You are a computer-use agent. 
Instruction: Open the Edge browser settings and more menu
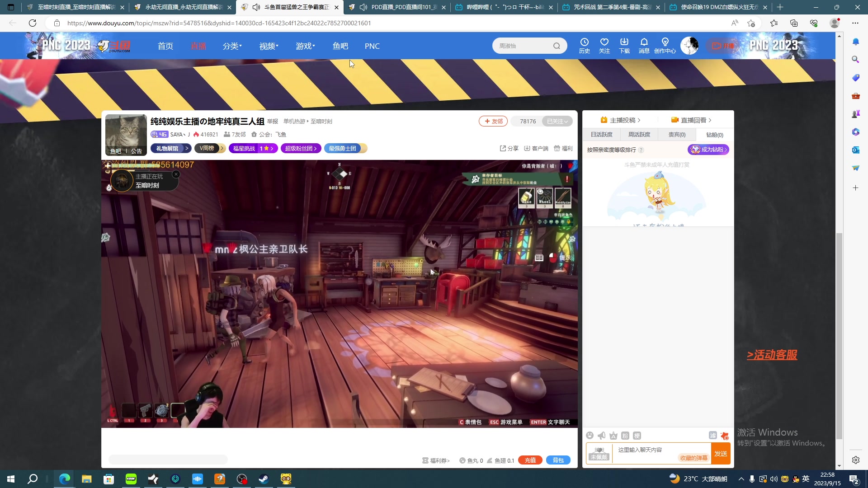click(x=855, y=23)
